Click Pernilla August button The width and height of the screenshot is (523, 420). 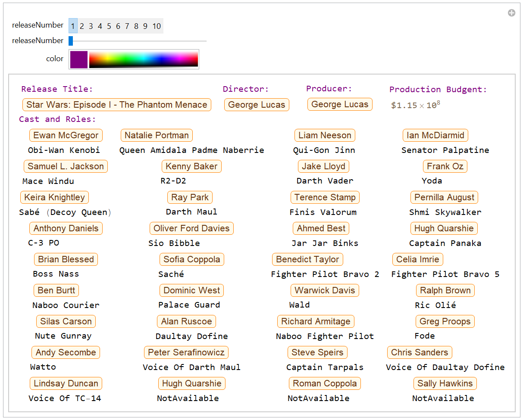(x=444, y=197)
